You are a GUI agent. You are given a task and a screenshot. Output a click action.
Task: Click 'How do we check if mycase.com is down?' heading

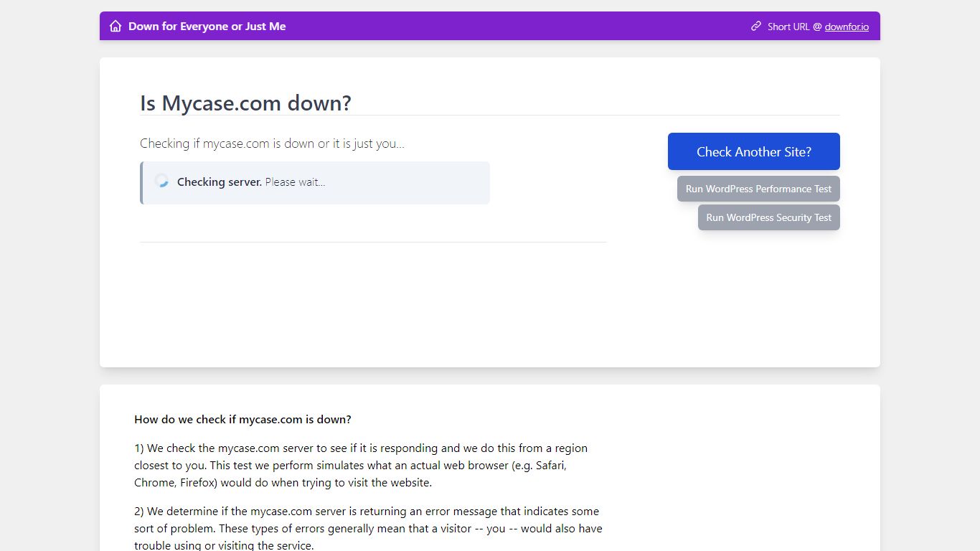pyautogui.click(x=242, y=420)
